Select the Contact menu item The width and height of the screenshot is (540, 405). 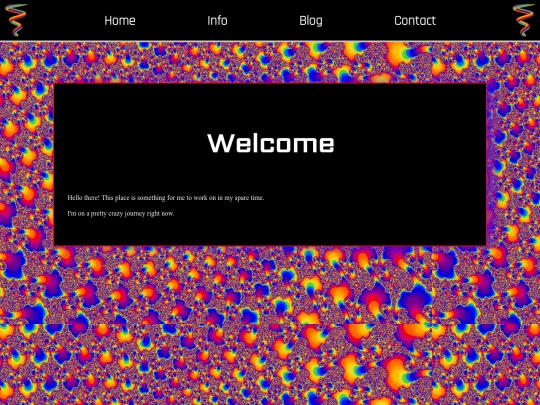(415, 21)
